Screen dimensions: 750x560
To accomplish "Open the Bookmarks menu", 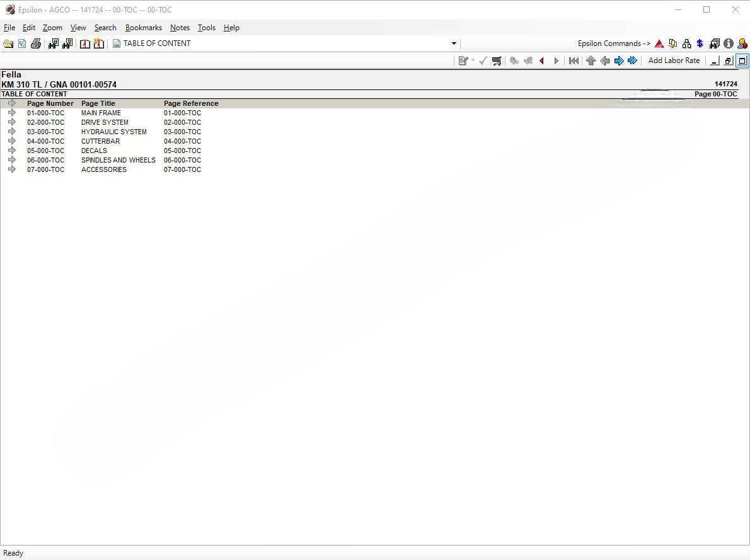I will [143, 28].
